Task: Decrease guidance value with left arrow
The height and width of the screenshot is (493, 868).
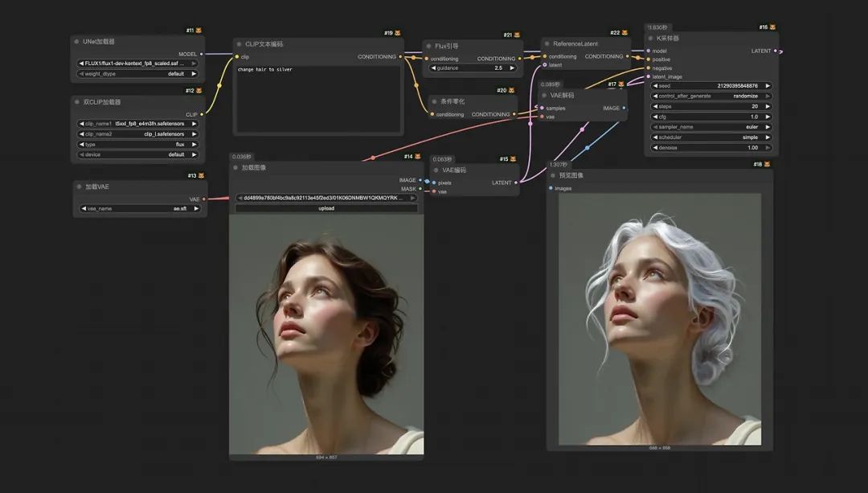Action: point(433,68)
